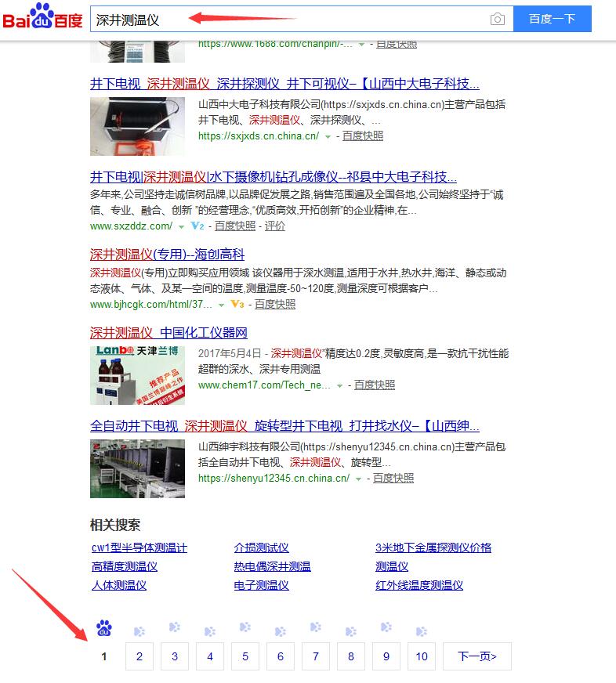The image size is (616, 683).
Task: Go to next page with 下一页
Action: 476,656
